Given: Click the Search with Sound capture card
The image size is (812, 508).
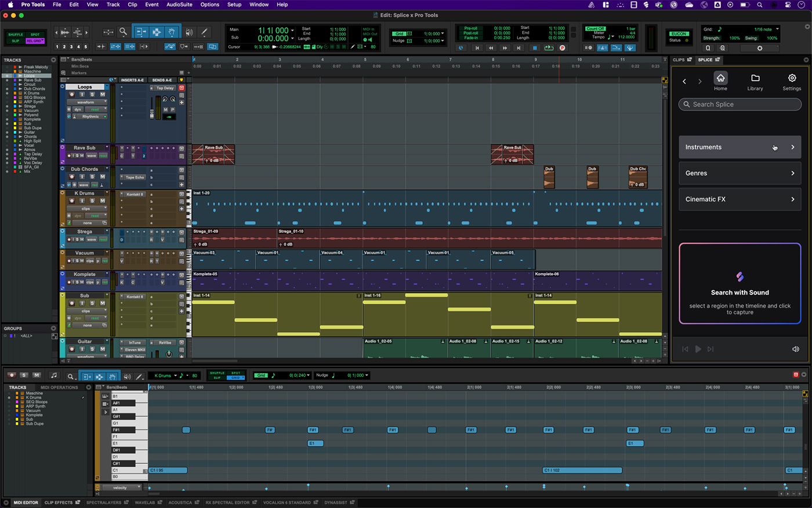Looking at the screenshot, I should click(x=740, y=283).
